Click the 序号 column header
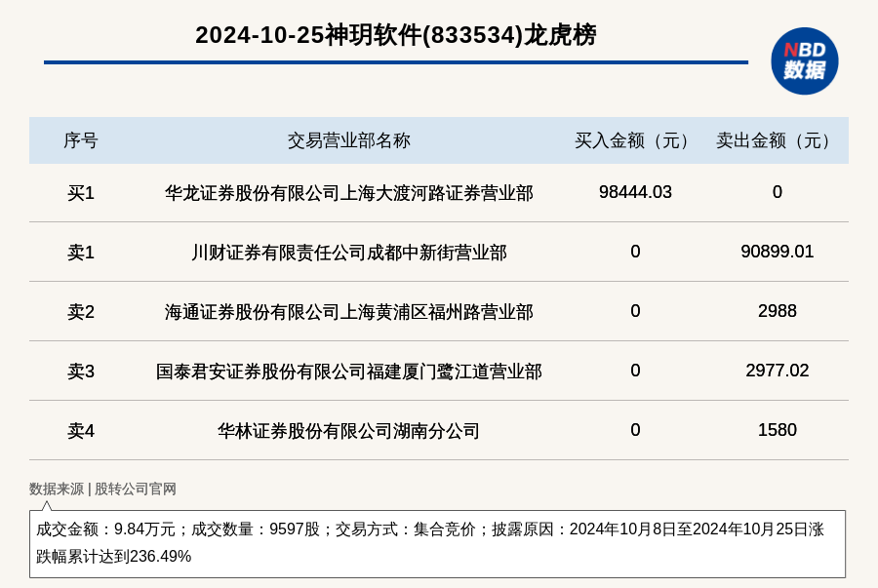 (81, 140)
